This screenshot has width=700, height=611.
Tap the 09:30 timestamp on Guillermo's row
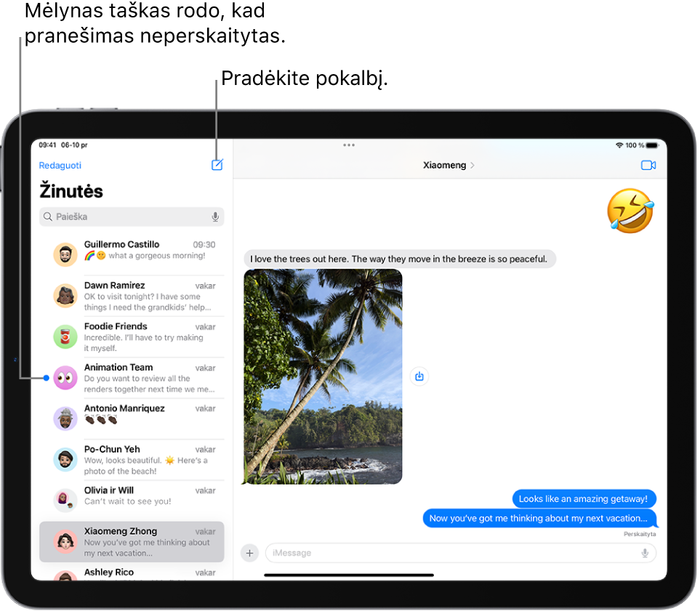coord(204,245)
